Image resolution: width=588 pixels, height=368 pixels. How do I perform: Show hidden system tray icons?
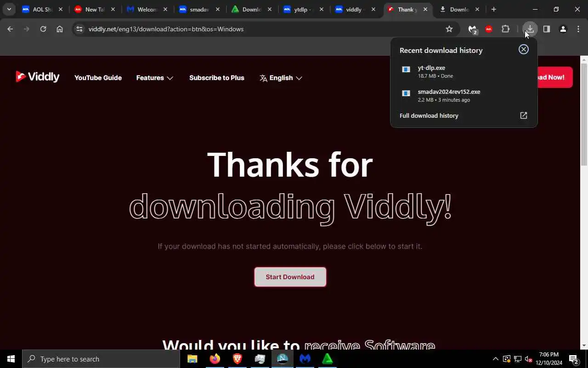click(x=495, y=359)
